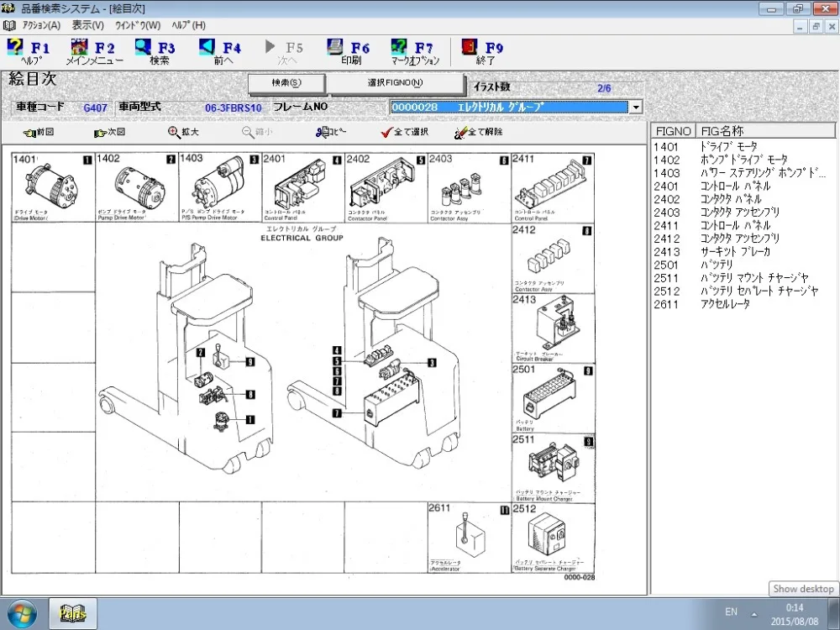Open F3 search tool

156,51
